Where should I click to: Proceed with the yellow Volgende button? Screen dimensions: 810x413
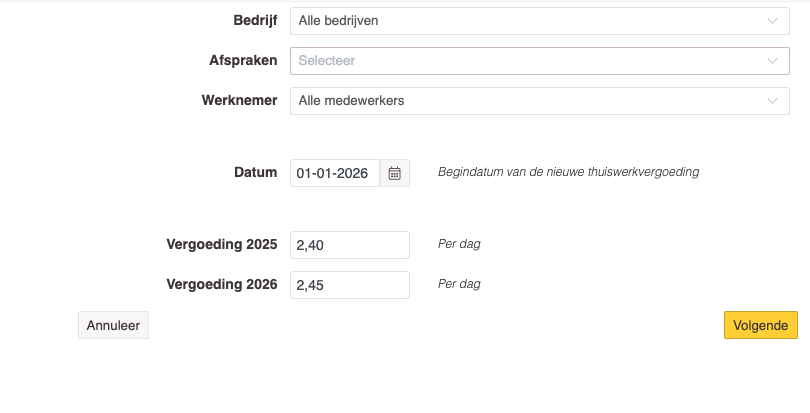(x=760, y=325)
